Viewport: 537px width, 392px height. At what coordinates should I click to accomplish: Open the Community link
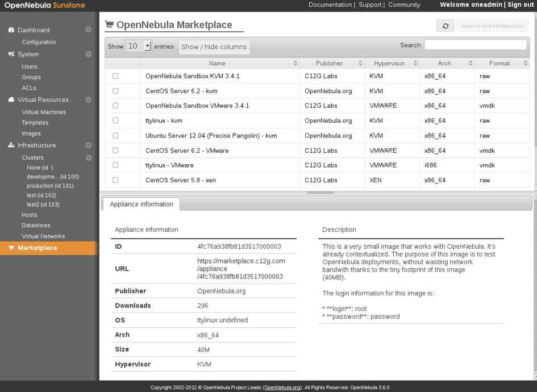pyautogui.click(x=404, y=5)
